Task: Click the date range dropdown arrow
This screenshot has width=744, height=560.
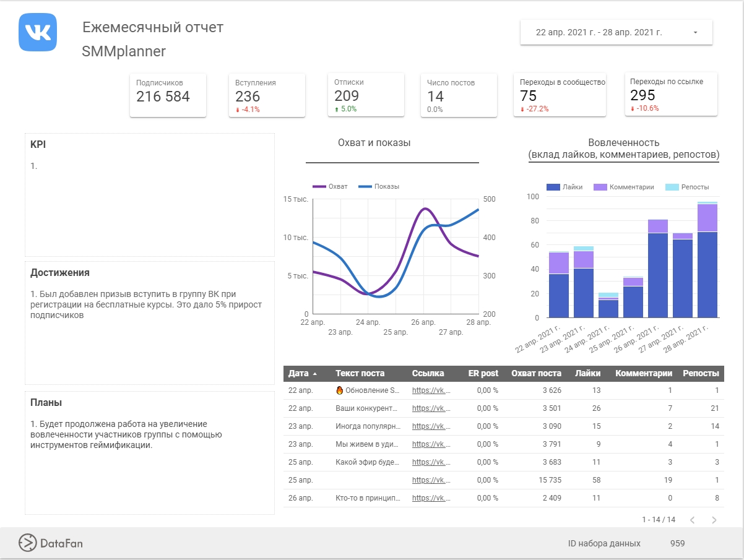Action: click(695, 33)
